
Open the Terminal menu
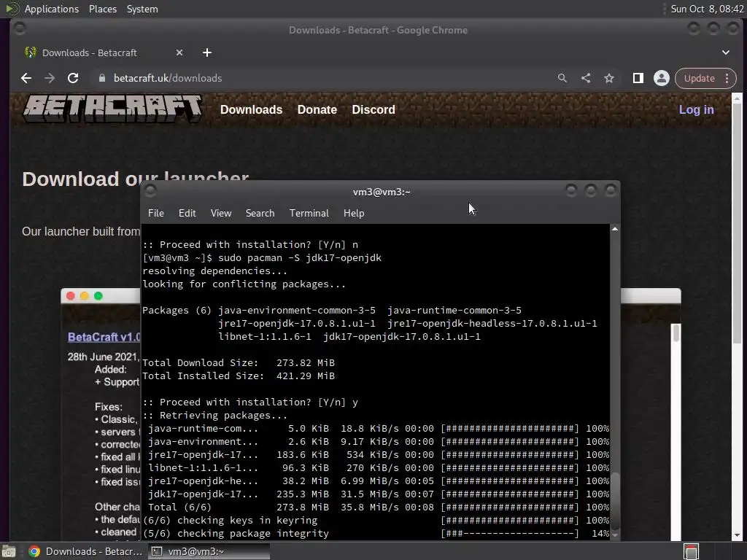[309, 213]
